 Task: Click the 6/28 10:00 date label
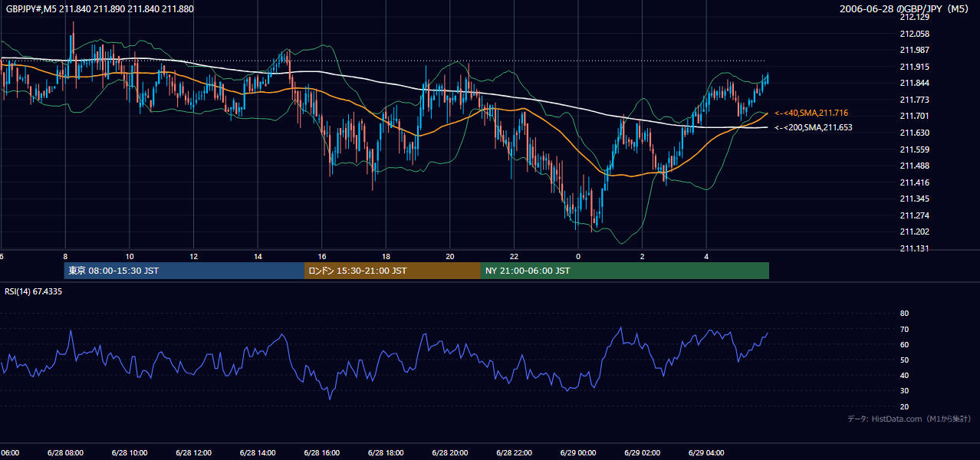(x=129, y=452)
